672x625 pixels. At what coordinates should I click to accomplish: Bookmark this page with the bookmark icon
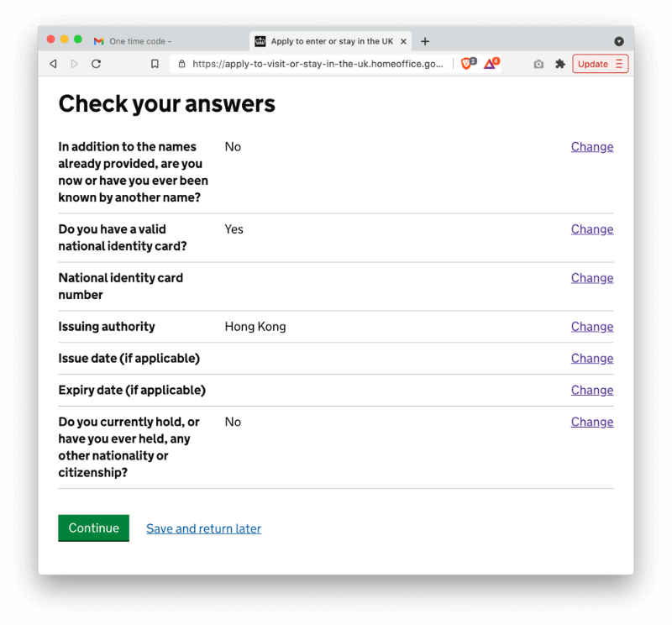[155, 64]
